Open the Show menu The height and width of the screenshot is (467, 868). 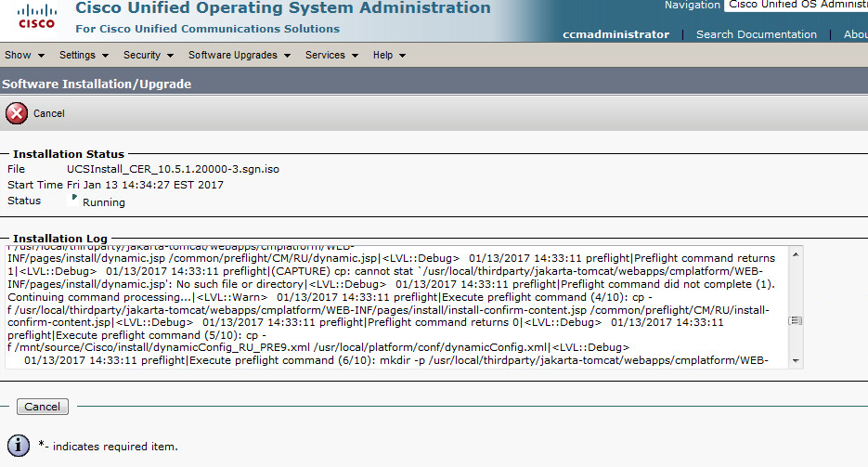pos(24,55)
